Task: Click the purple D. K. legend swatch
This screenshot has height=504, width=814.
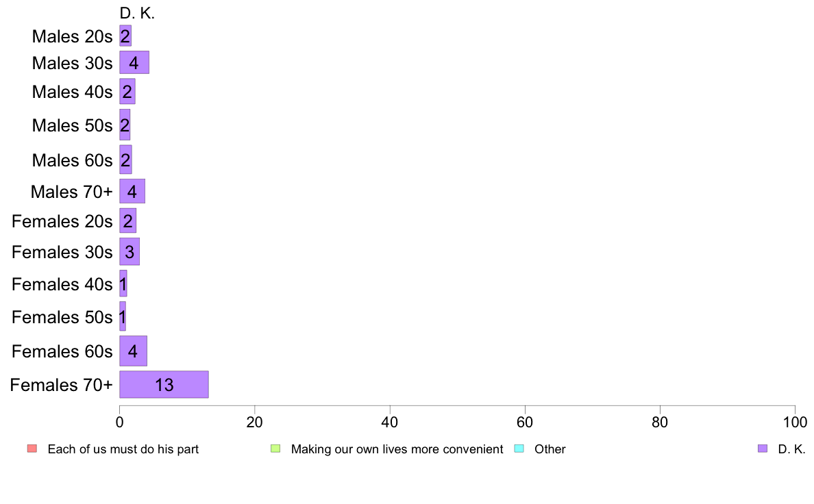Action: (763, 449)
